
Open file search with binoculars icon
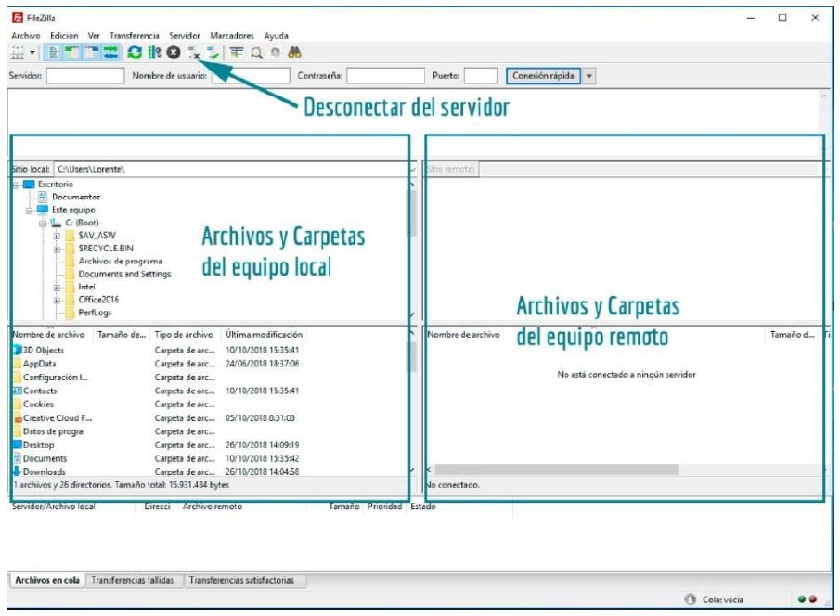(294, 53)
